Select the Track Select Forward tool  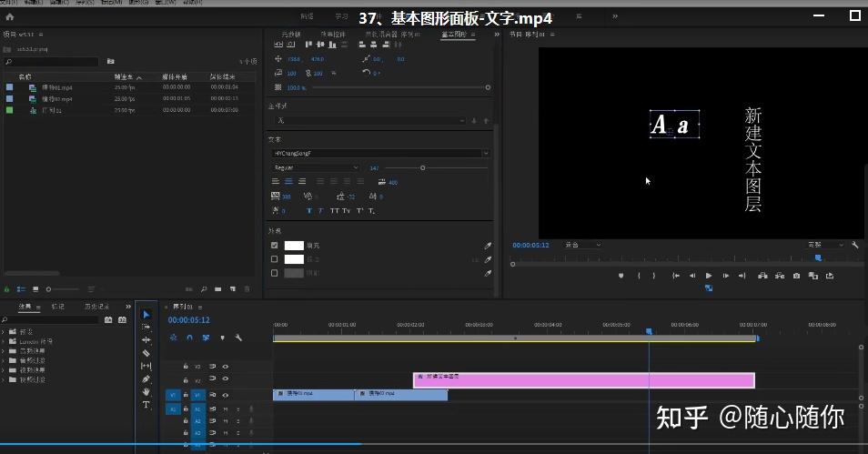pyautogui.click(x=146, y=328)
